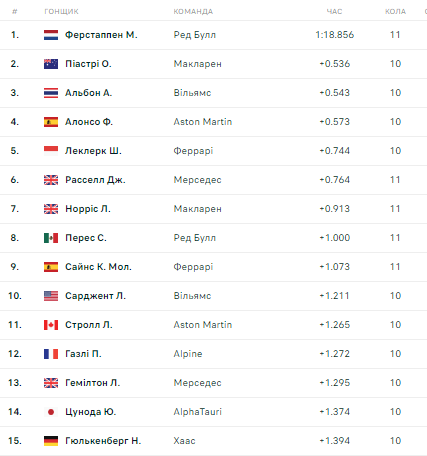Click the Canadian flag beside Стролл Л.
This screenshot has height=456, width=427.
[x=51, y=325]
